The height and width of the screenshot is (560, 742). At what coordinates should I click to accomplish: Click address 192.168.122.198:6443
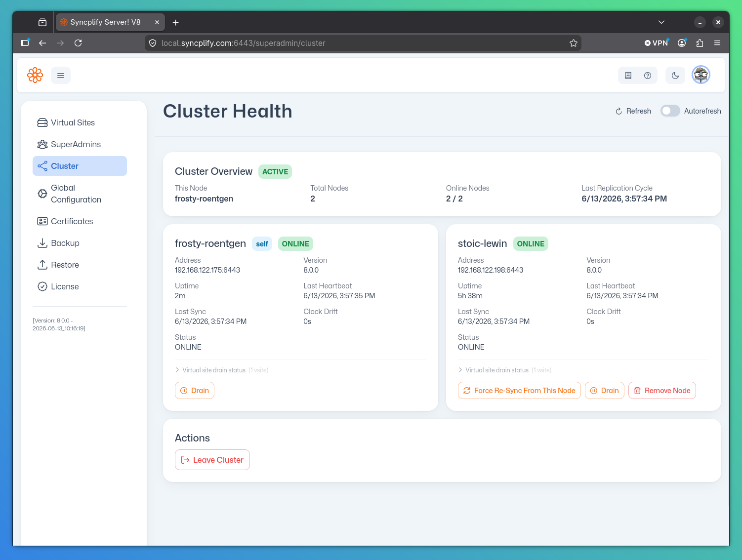click(491, 270)
